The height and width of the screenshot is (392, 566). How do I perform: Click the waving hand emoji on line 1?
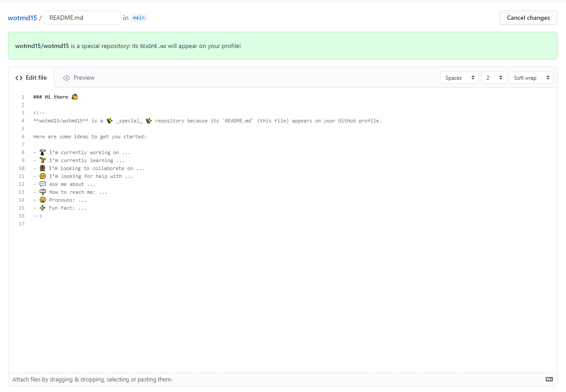74,96
